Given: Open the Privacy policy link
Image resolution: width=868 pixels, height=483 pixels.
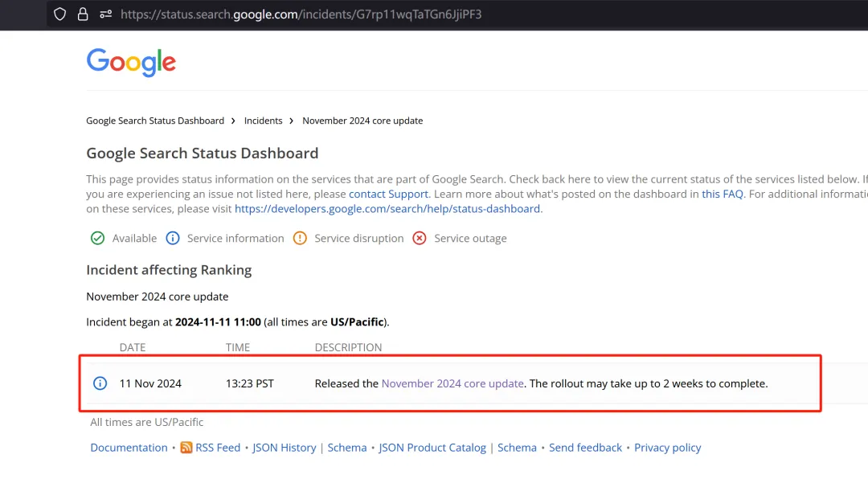Looking at the screenshot, I should click(668, 448).
